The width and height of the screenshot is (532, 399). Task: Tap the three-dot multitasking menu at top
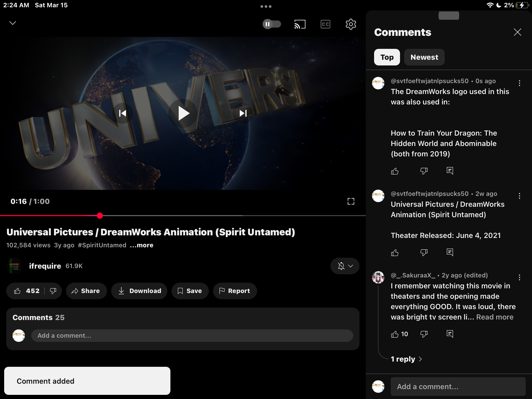[266, 6]
